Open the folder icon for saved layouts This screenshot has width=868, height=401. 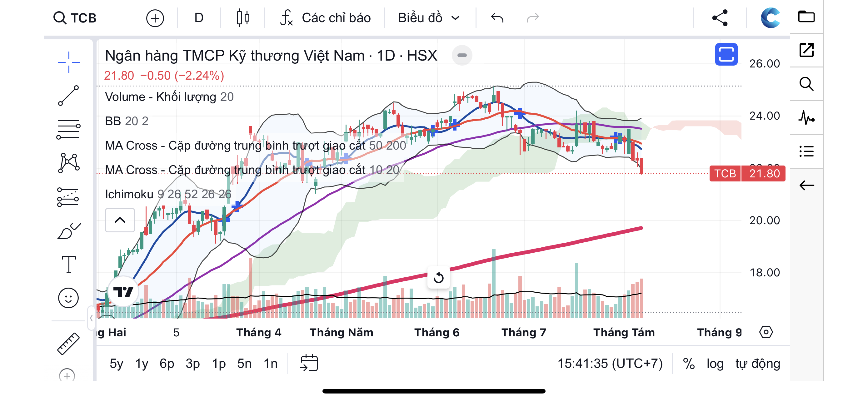(806, 17)
